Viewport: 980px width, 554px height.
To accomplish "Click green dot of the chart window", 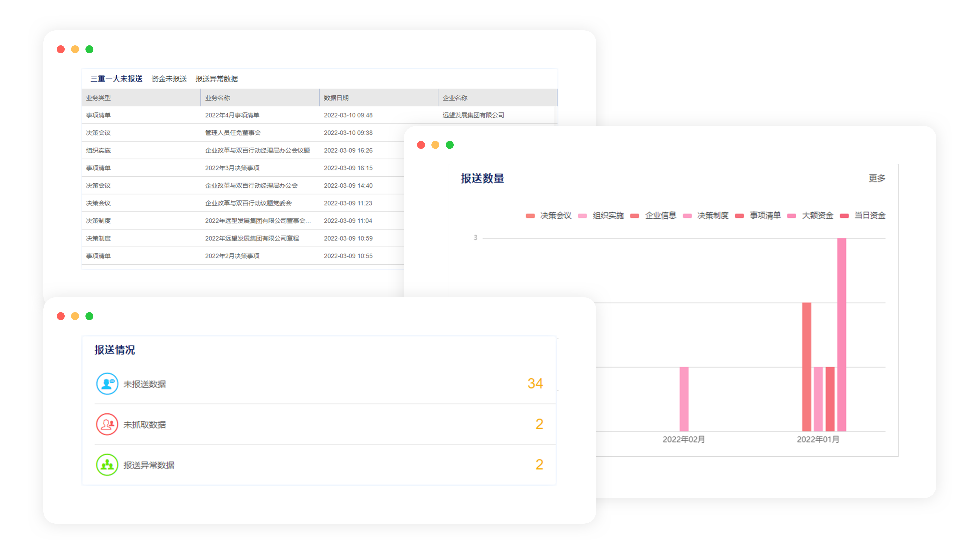I will pos(450,145).
